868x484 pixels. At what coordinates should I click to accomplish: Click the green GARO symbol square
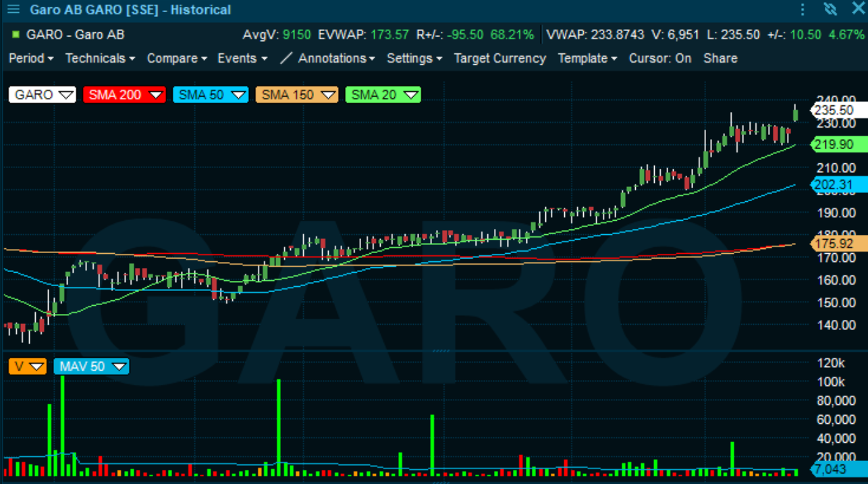(16, 34)
